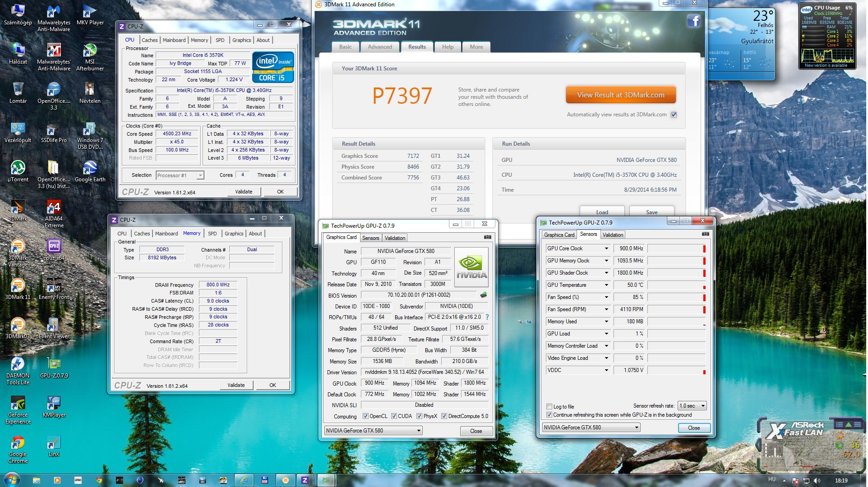
Task: Click the Facebook icon in 3DMark 11
Action: [693, 21]
